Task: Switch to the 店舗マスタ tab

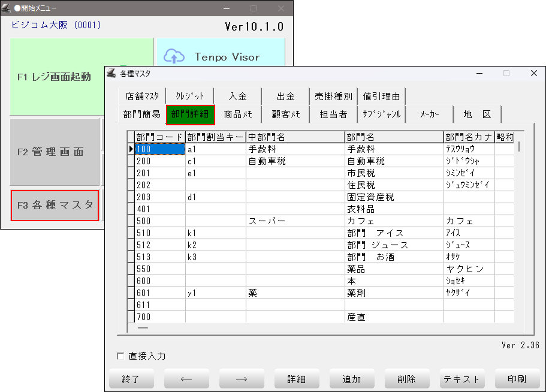Action: click(x=142, y=96)
